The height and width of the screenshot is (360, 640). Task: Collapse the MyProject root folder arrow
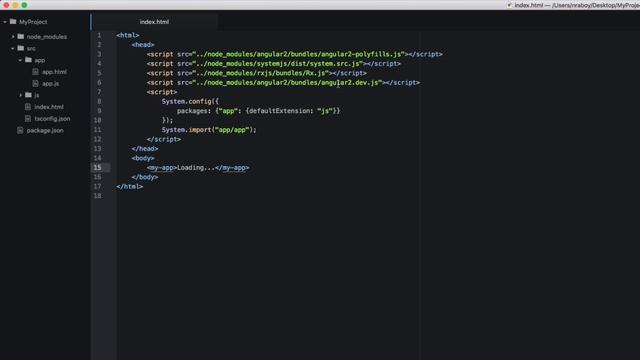(5, 22)
